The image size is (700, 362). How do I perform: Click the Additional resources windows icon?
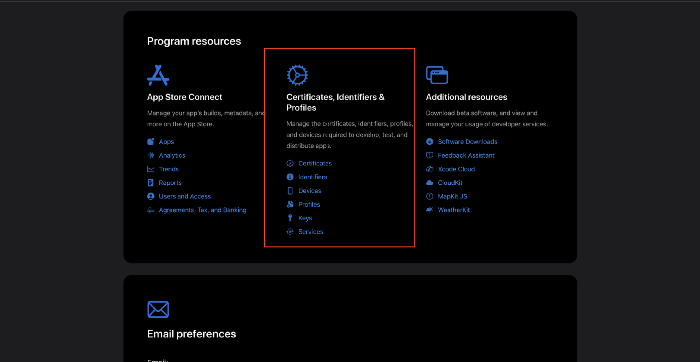click(437, 75)
